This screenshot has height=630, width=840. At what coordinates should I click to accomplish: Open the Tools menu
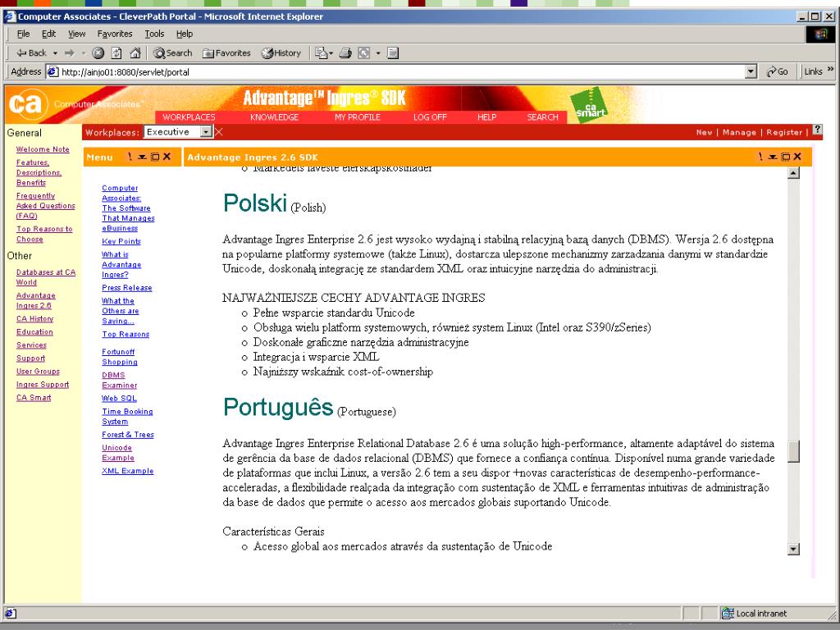pos(154,34)
